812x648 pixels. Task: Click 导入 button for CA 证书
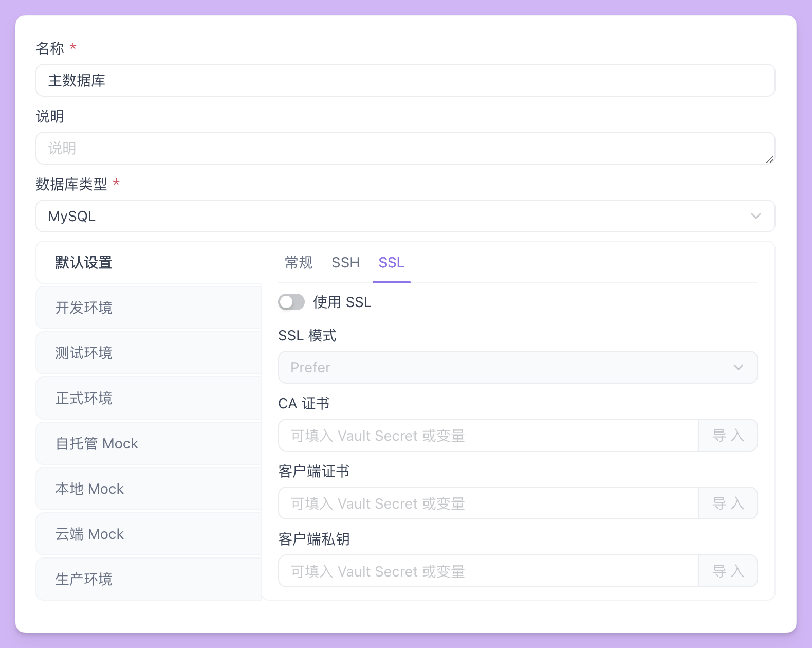point(728,435)
